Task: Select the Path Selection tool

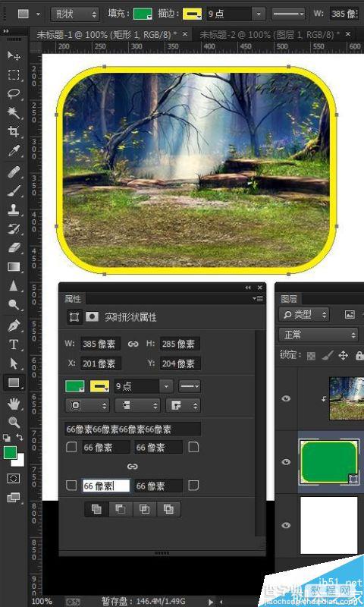Action: click(14, 363)
